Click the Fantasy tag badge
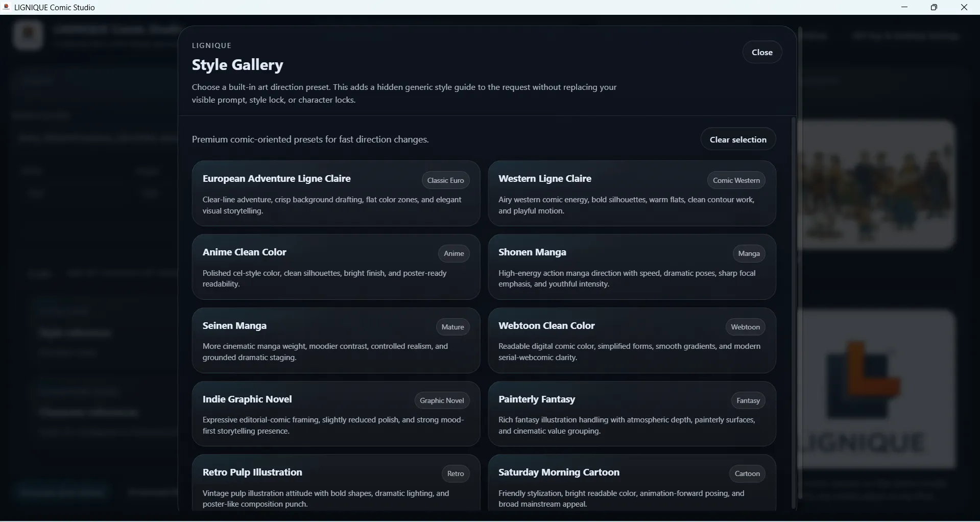Screen dimensions: 980x522 (x=748, y=400)
